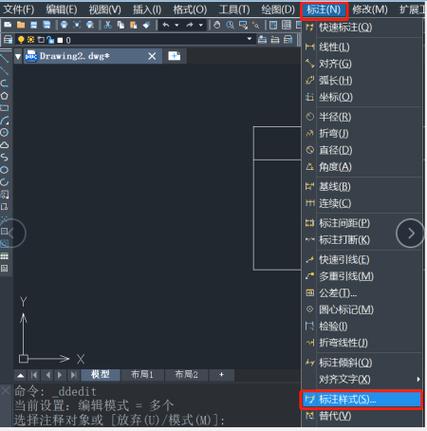Select the Table tool in left toolbar

coord(4,256)
